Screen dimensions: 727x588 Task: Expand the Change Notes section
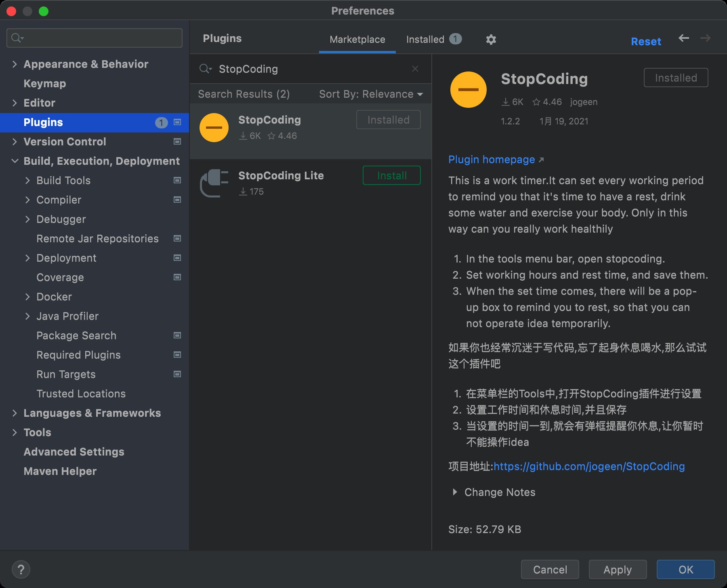pyautogui.click(x=455, y=492)
